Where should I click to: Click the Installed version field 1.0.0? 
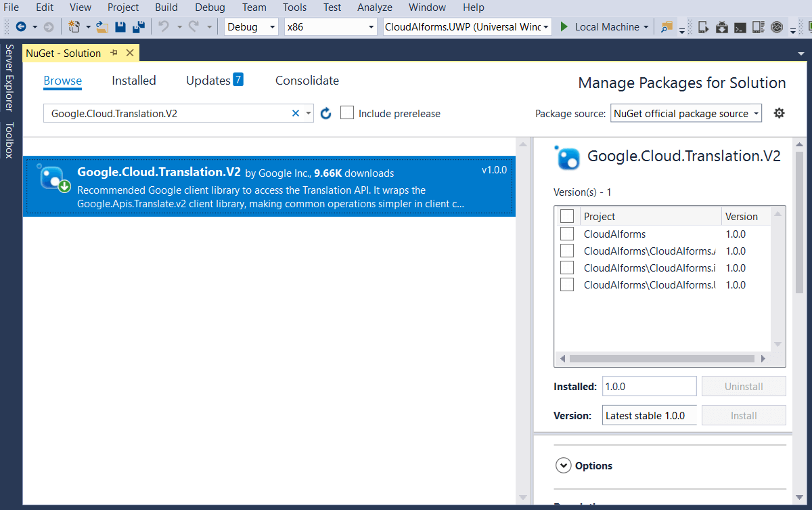coord(649,386)
